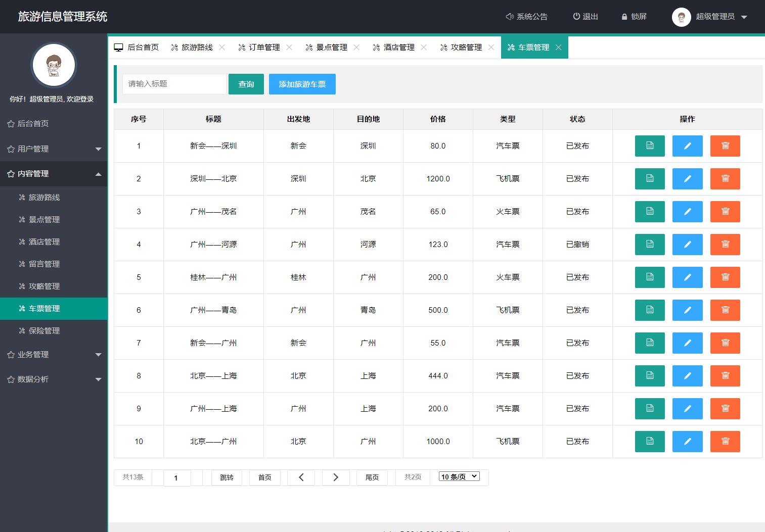Click the title search input field
This screenshot has width=765, height=532.
(x=174, y=84)
